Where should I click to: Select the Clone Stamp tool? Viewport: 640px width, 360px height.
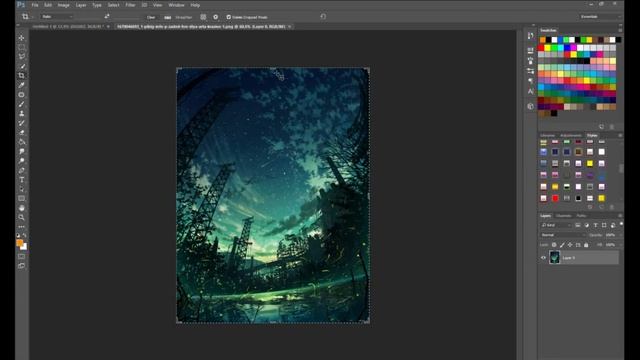(x=22, y=113)
